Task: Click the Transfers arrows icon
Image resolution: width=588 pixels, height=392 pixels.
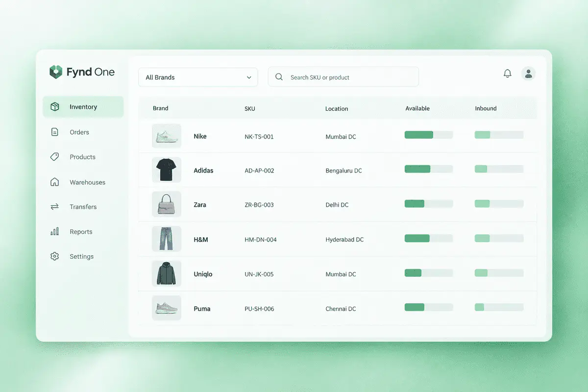Action: 55,207
